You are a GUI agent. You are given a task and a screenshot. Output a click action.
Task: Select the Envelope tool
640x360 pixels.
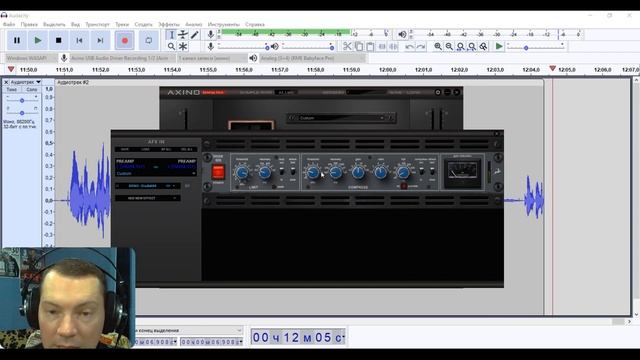coord(183,35)
